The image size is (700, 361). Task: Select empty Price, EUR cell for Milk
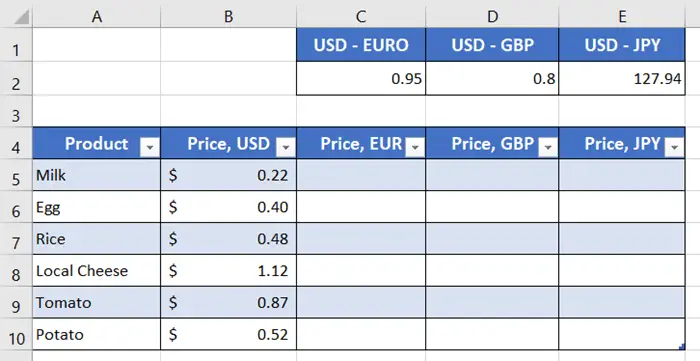point(361,175)
